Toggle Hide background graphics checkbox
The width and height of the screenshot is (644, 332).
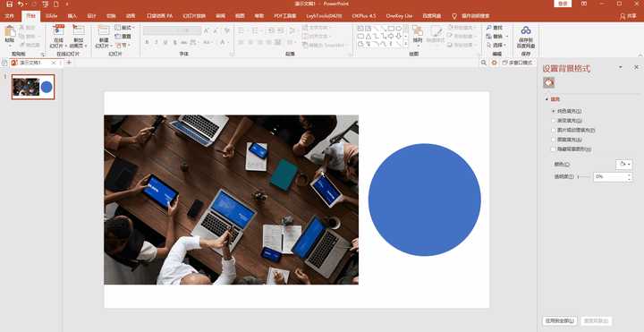pyautogui.click(x=554, y=149)
